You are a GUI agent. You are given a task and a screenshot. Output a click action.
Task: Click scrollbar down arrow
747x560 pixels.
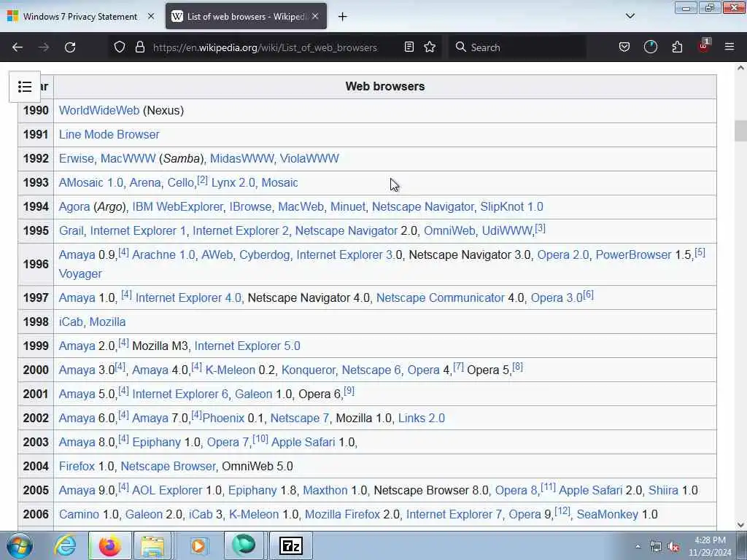tap(740, 525)
